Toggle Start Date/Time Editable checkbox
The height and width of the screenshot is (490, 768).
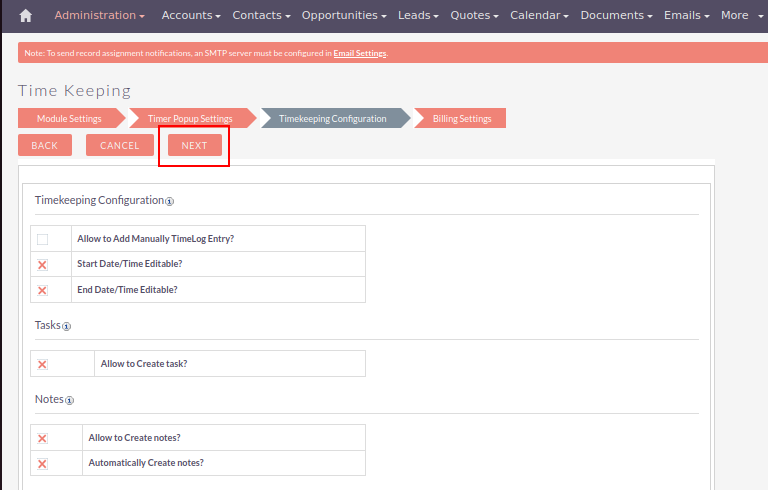tap(42, 265)
